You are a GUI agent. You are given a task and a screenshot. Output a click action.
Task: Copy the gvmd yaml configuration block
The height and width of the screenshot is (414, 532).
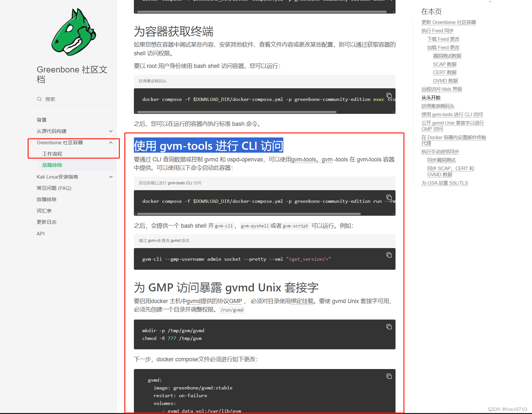[389, 376]
